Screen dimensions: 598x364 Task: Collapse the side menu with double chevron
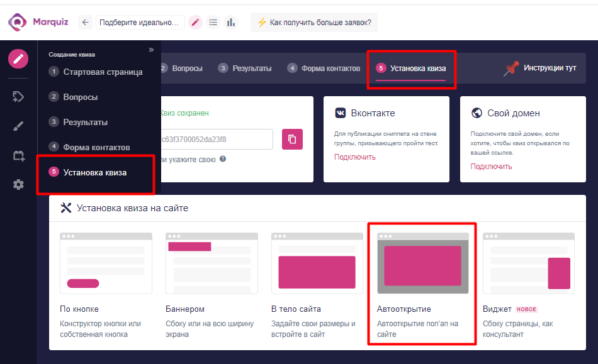[x=151, y=50]
